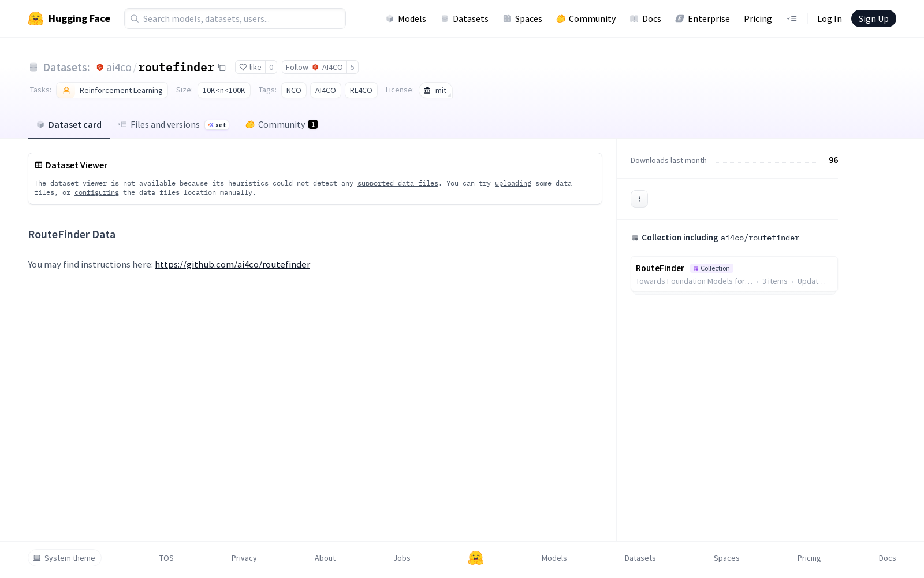Open Docs footer link
The image size is (924, 578).
pos(888,558)
